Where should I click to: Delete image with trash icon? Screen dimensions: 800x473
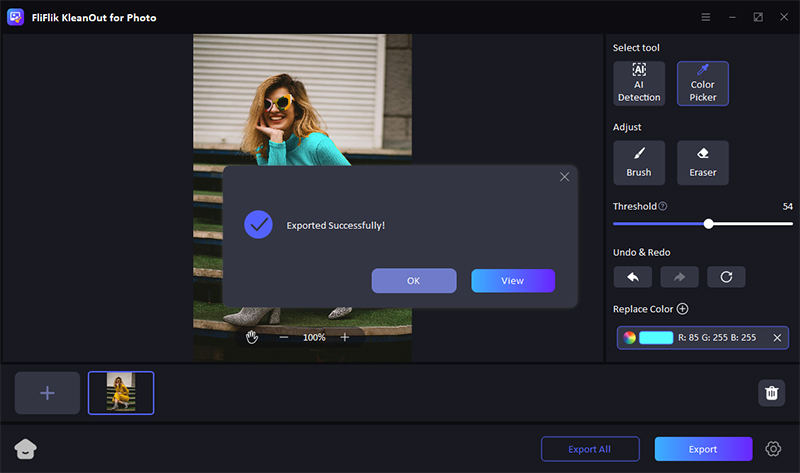(771, 393)
